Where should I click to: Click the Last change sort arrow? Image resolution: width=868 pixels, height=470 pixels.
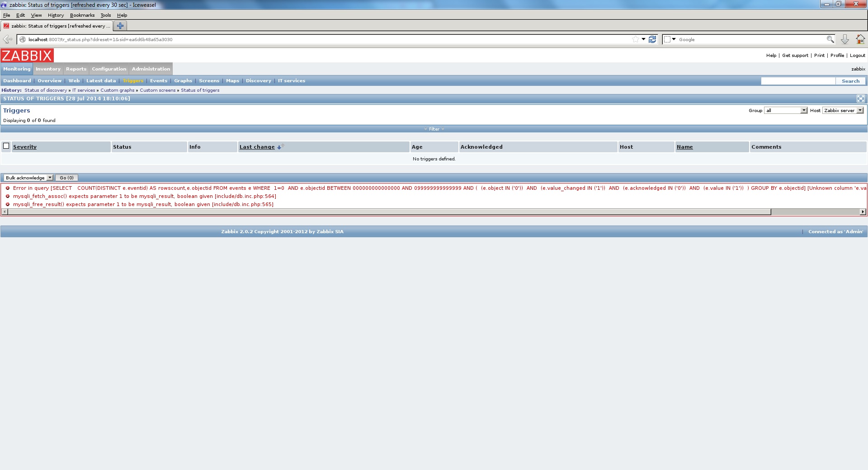[x=279, y=147]
